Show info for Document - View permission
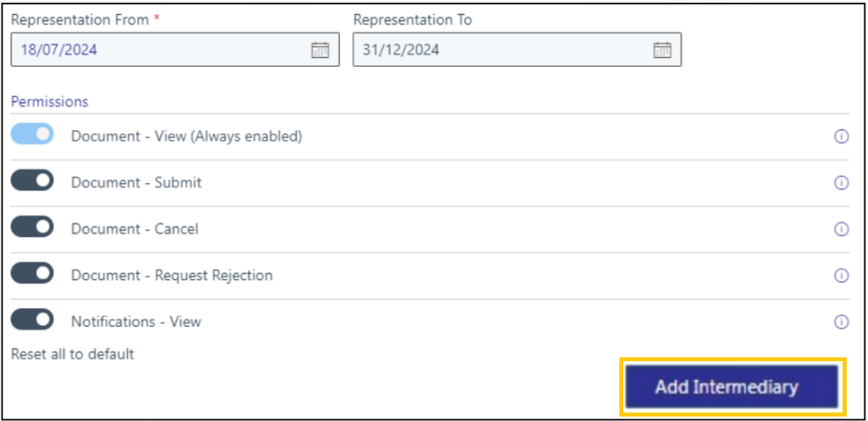The width and height of the screenshot is (868, 421). click(841, 137)
